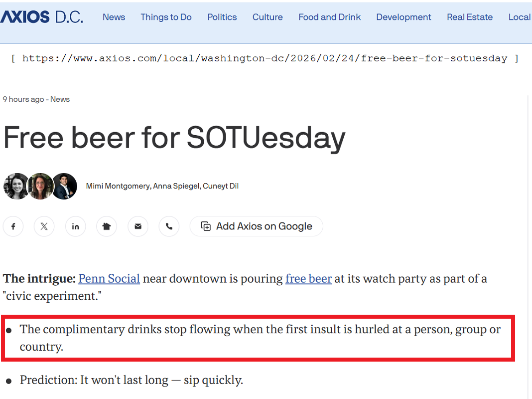Click the LinkedIn share icon
This screenshot has height=399, width=532.
pos(75,226)
